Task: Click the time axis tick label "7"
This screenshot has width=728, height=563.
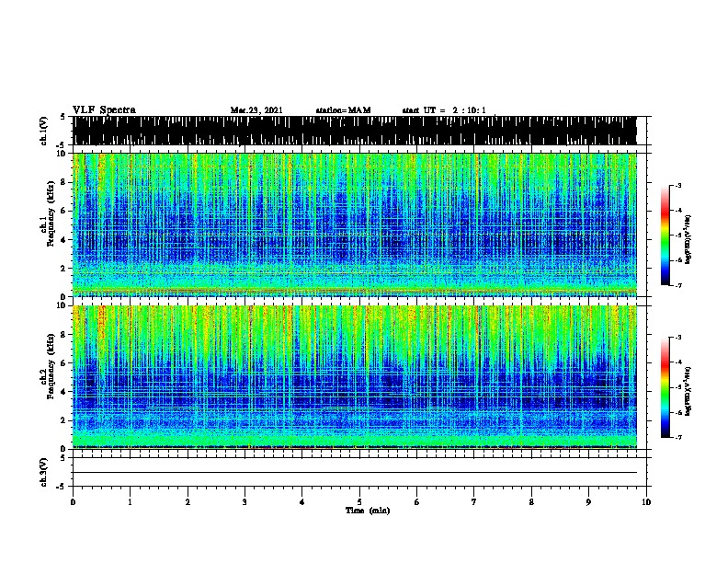Action: pos(474,502)
